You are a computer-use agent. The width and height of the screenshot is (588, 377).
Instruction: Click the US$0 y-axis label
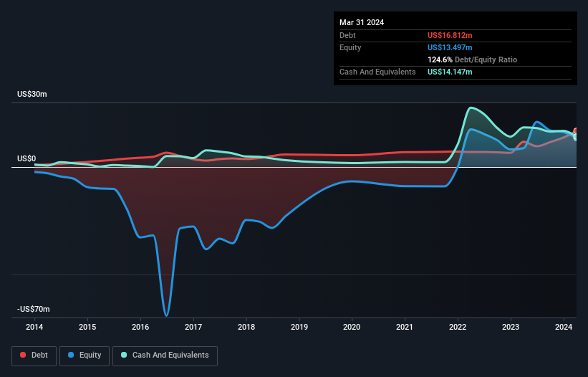point(26,158)
